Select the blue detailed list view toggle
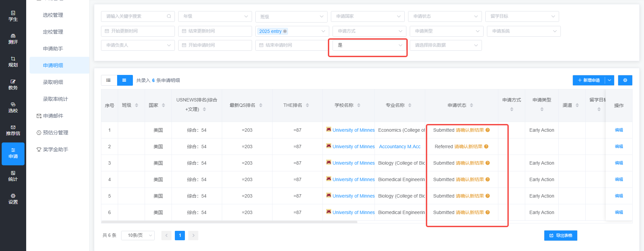Viewport: 644px width, 251px height. click(125, 80)
